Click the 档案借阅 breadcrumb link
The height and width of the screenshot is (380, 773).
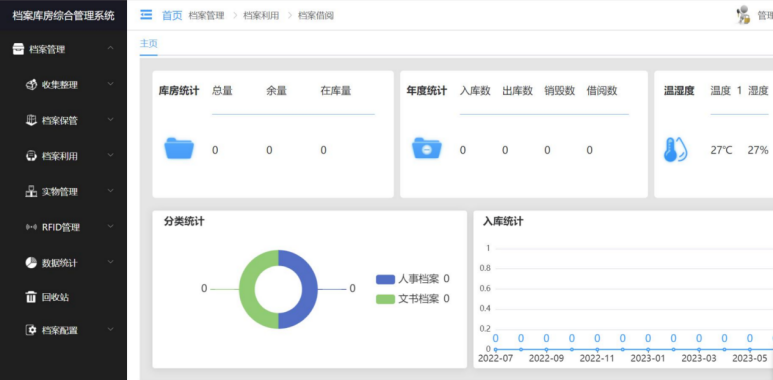[x=316, y=16]
